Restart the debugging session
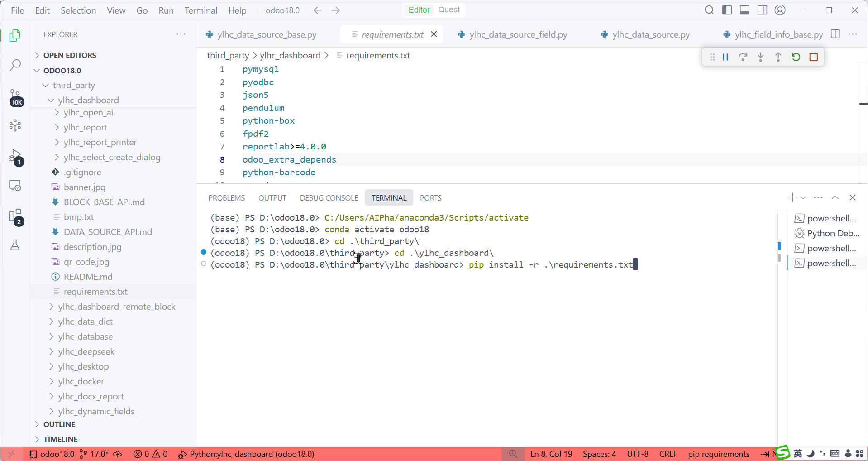The image size is (868, 461). (796, 57)
